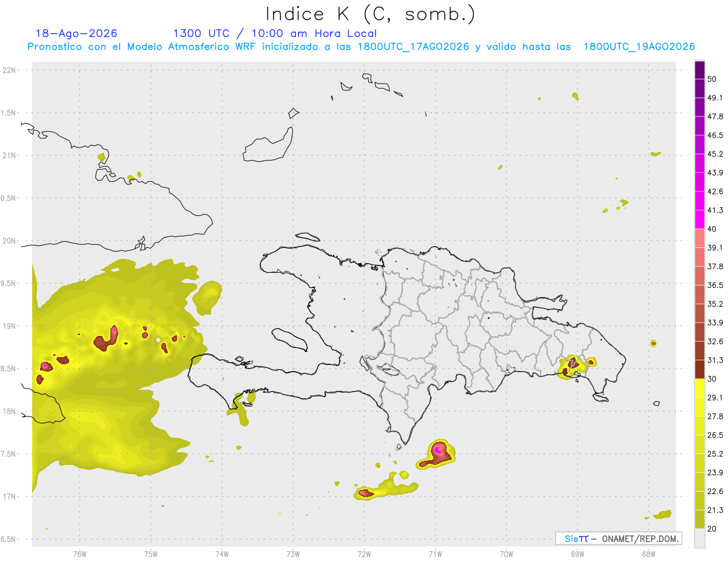Click the magenta swatch between 40 and 41.3
The height and width of the screenshot is (562, 728).
699,219
